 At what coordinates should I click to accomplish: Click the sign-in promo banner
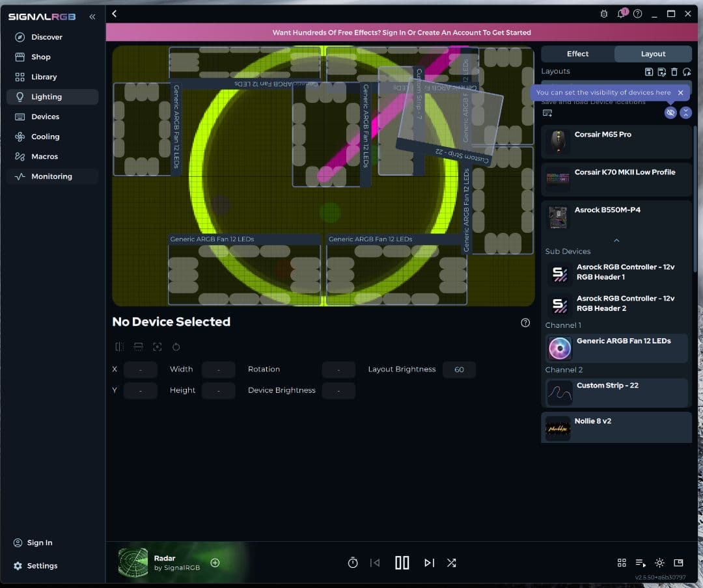[402, 33]
